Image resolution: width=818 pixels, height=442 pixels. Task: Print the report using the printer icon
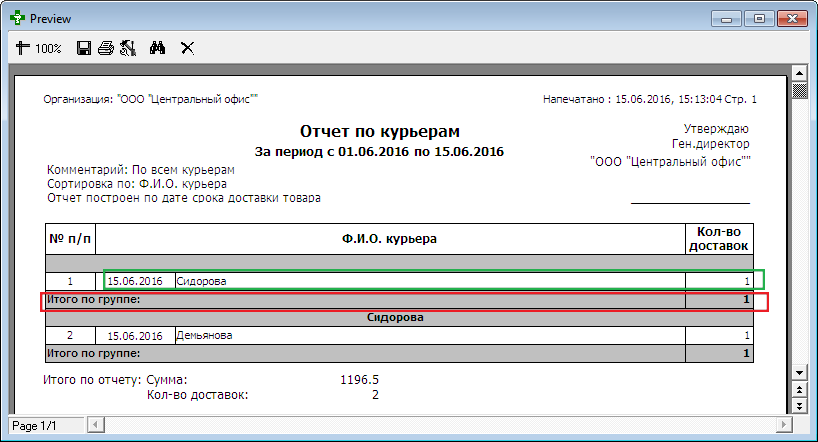pyautogui.click(x=106, y=48)
